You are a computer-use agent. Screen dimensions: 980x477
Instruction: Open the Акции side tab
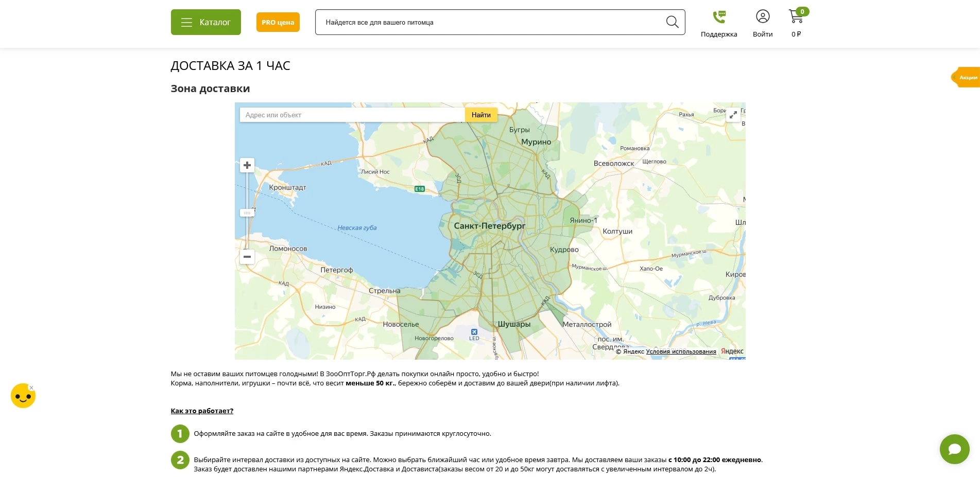[x=968, y=77]
